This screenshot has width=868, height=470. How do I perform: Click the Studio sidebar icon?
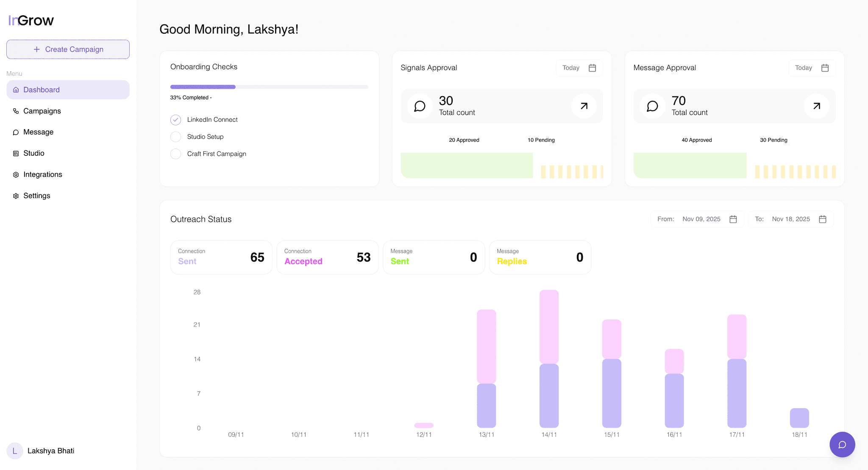click(16, 153)
